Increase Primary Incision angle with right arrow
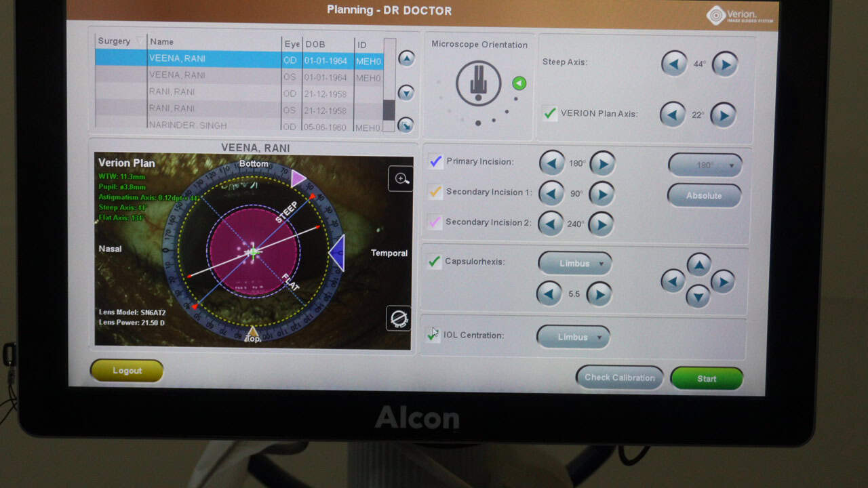The height and width of the screenshot is (488, 868). [x=602, y=163]
